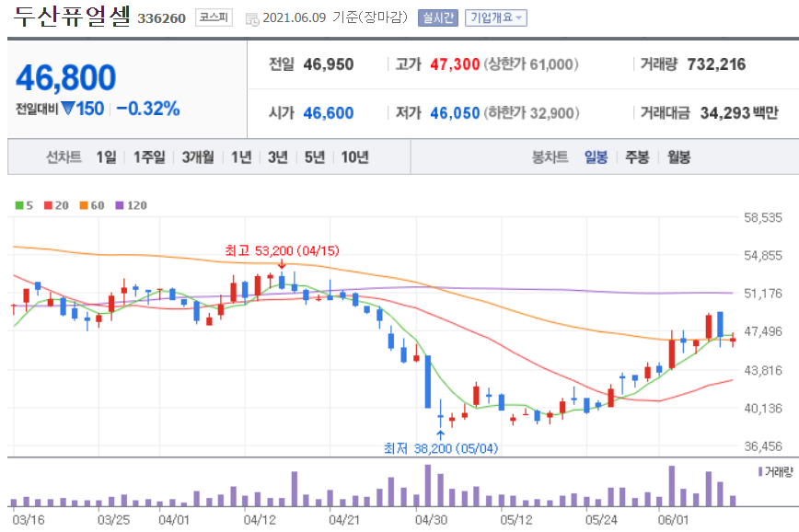Click the purple 120-day moving average swatch
Viewport: 799px width, 532px height.
[120, 205]
